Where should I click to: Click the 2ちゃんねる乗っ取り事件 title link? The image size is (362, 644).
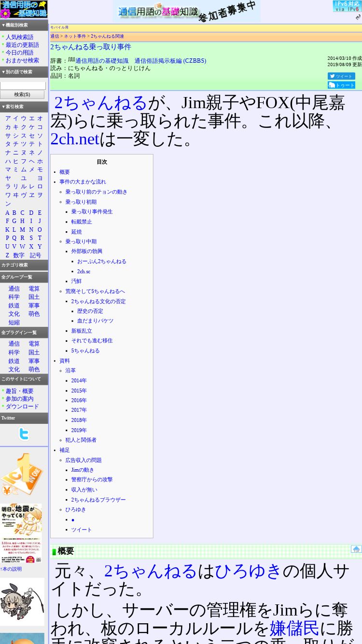[x=91, y=47]
